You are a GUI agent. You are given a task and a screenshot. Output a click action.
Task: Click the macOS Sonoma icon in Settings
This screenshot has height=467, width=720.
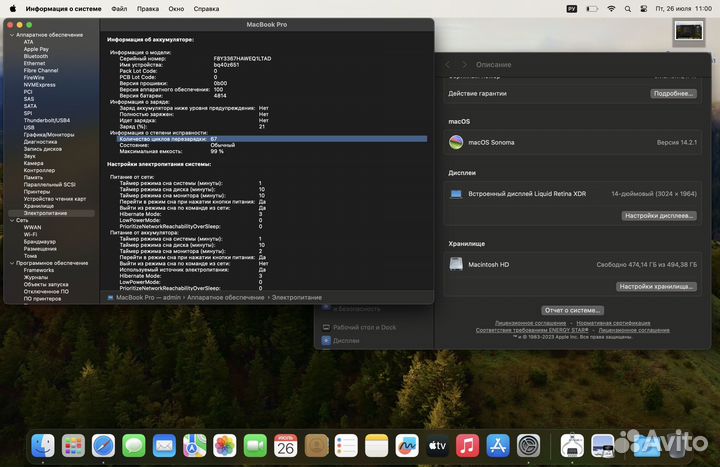(456, 142)
